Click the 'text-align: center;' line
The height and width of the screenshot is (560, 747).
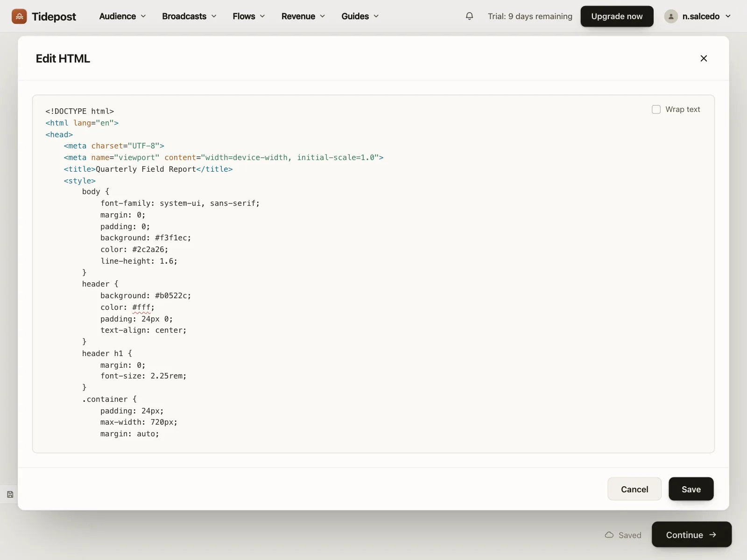(143, 330)
